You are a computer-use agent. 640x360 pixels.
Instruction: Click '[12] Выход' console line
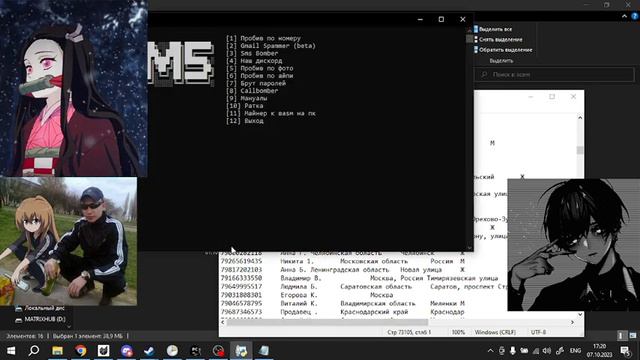point(244,121)
